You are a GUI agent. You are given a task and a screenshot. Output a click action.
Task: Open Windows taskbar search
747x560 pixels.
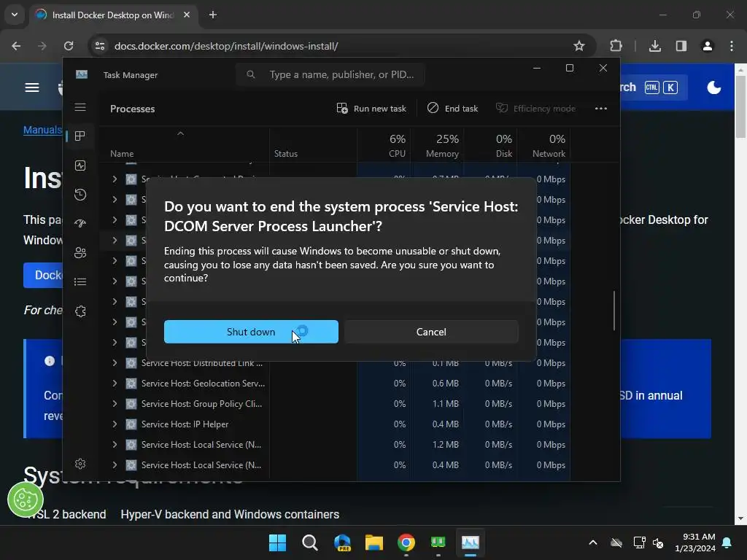tap(309, 542)
